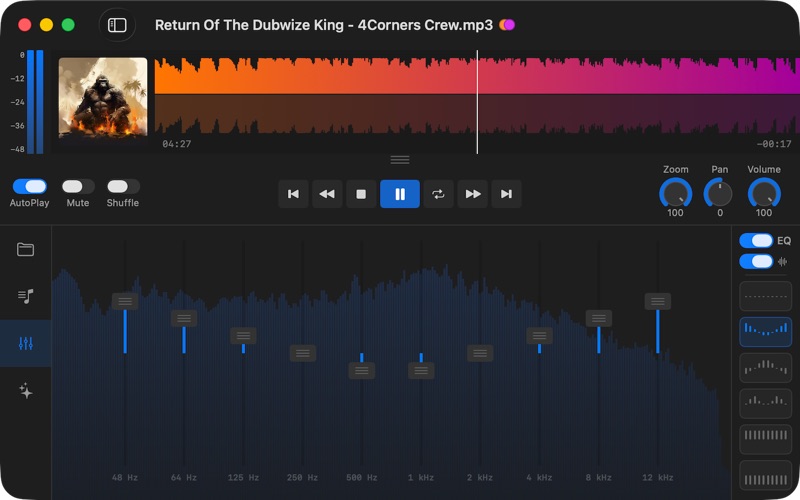The width and height of the screenshot is (800, 500).
Task: Click the 250 Hz EQ slider handle
Action: (x=303, y=353)
